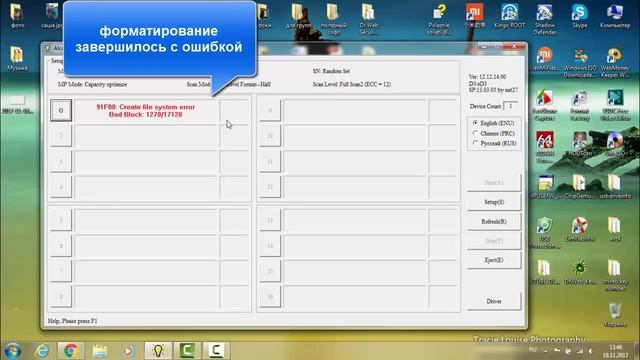Click the RU language indicator in tray
Image resolution: width=640 pixels, height=360 pixels.
pyautogui.click(x=533, y=350)
